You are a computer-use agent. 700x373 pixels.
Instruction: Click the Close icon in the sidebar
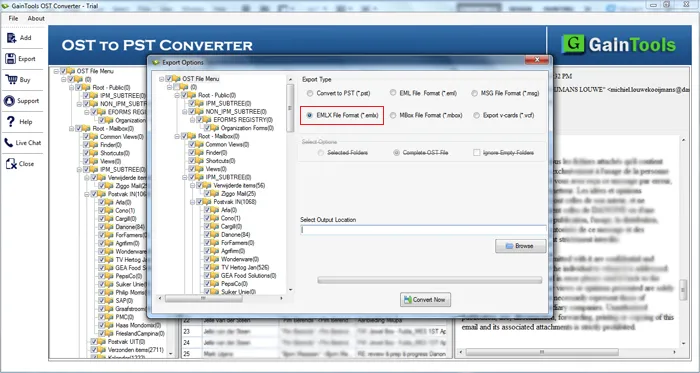click(x=11, y=164)
